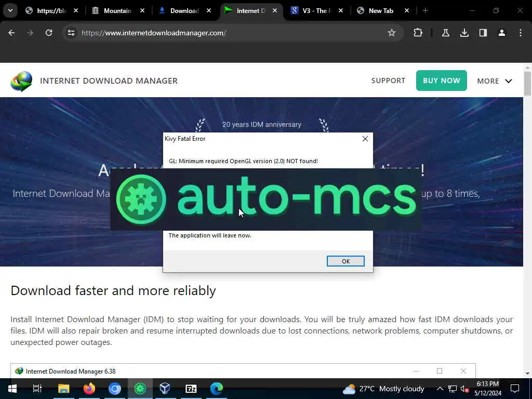532x399 pixels.
Task: Open the SUPPORT link
Action: [388, 81]
